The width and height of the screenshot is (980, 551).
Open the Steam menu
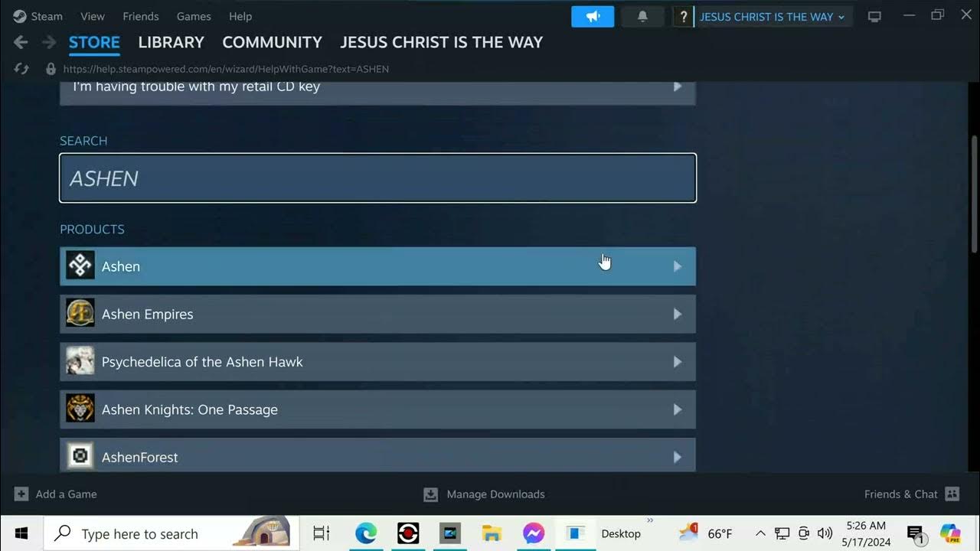47,16
